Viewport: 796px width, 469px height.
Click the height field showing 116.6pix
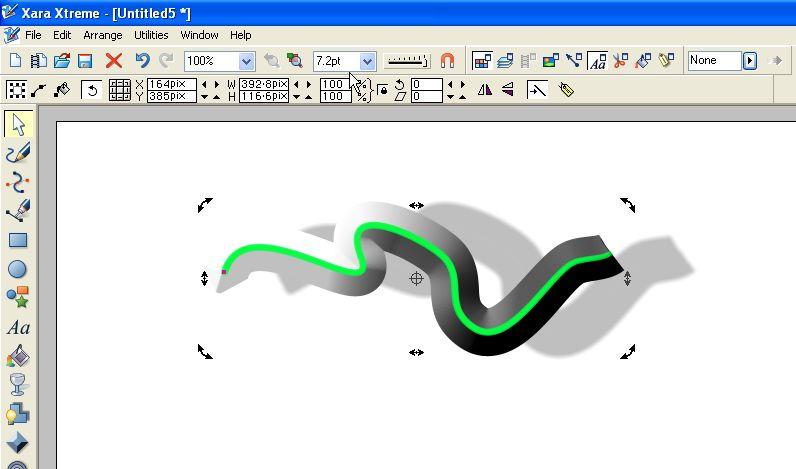[264, 96]
